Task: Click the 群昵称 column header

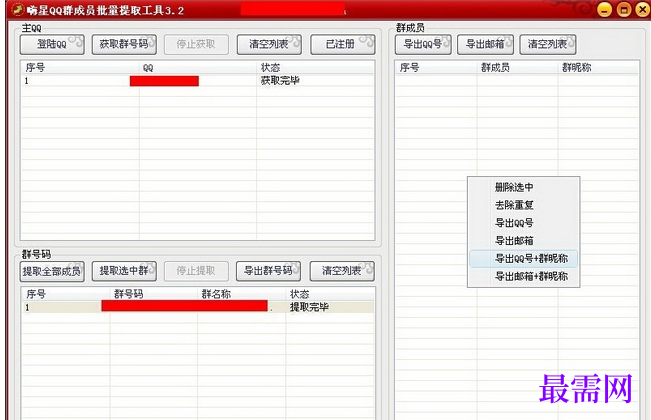Action: 598,68
